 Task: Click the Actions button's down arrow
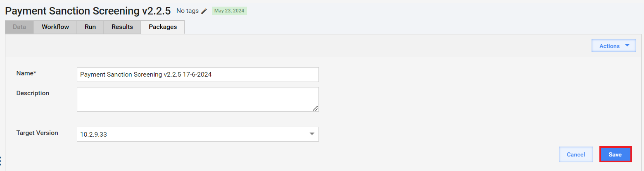pos(627,46)
